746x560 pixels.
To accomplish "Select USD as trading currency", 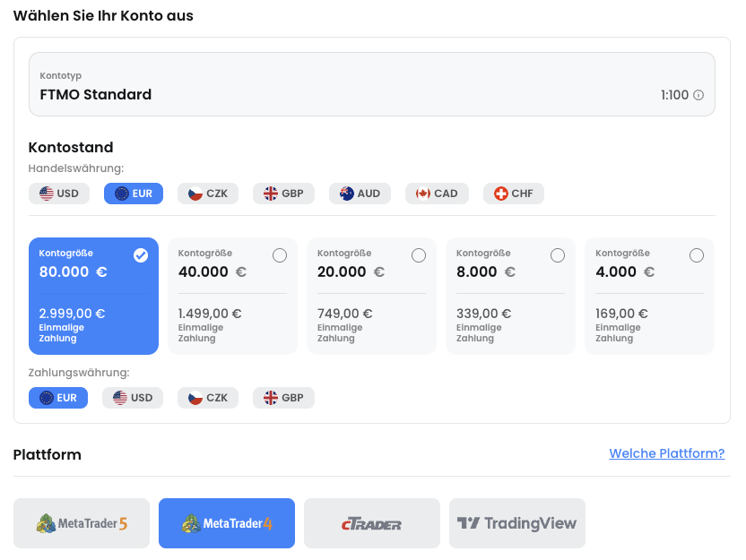I will click(59, 194).
